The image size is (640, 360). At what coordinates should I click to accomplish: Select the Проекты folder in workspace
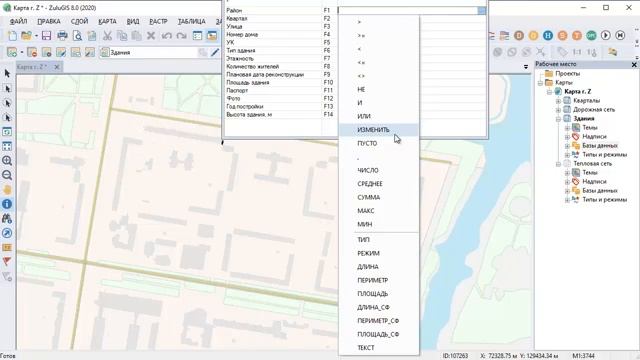pos(567,73)
